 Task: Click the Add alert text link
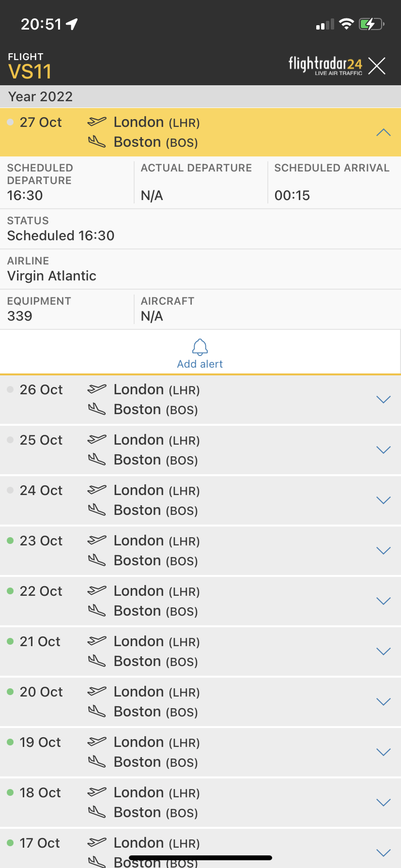coord(200,364)
